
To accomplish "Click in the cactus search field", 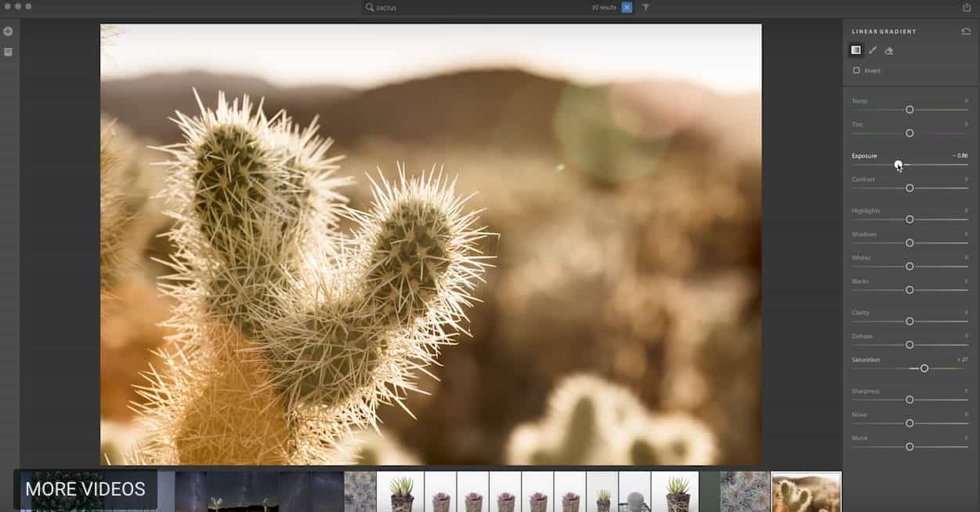I will pyautogui.click(x=470, y=7).
